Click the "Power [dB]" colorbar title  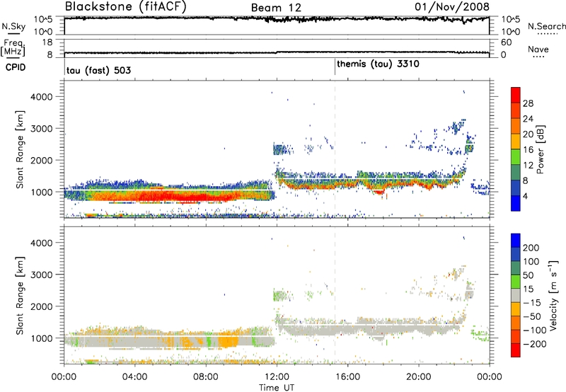(x=540, y=149)
